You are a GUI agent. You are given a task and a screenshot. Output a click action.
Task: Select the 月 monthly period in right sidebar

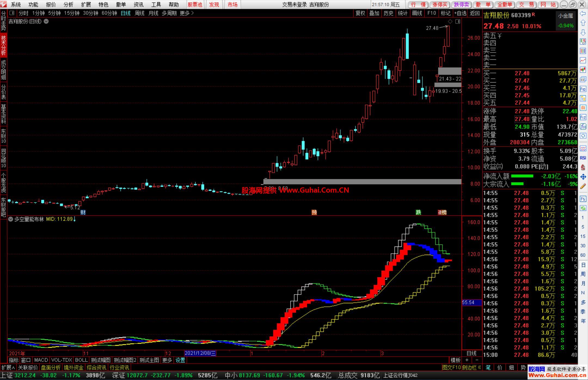point(583,284)
